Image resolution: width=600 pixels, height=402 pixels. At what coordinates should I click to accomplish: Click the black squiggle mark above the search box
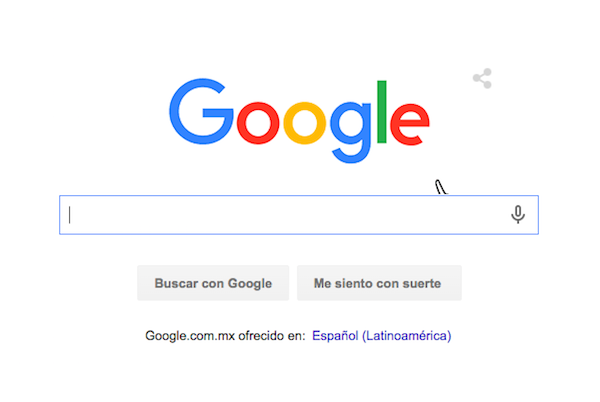click(441, 187)
